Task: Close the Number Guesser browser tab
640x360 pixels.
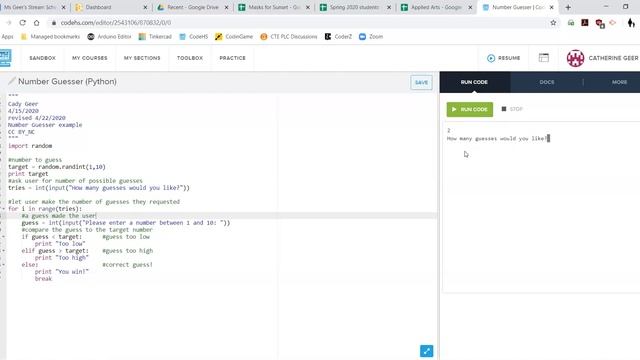Action: (551, 7)
